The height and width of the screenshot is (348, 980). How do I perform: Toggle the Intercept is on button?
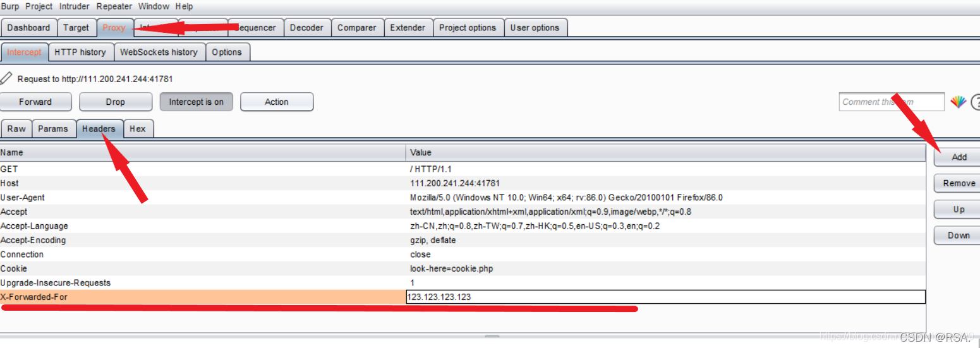[196, 102]
